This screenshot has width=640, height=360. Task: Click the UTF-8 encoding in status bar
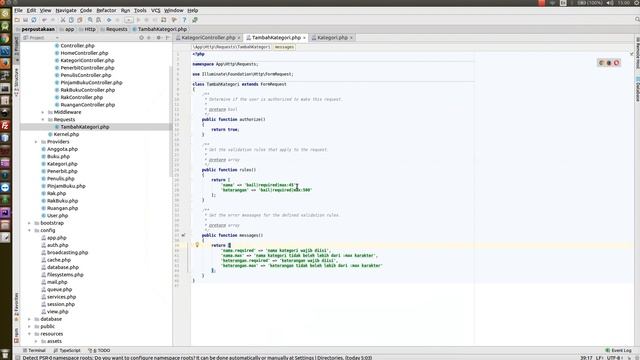(x=614, y=358)
